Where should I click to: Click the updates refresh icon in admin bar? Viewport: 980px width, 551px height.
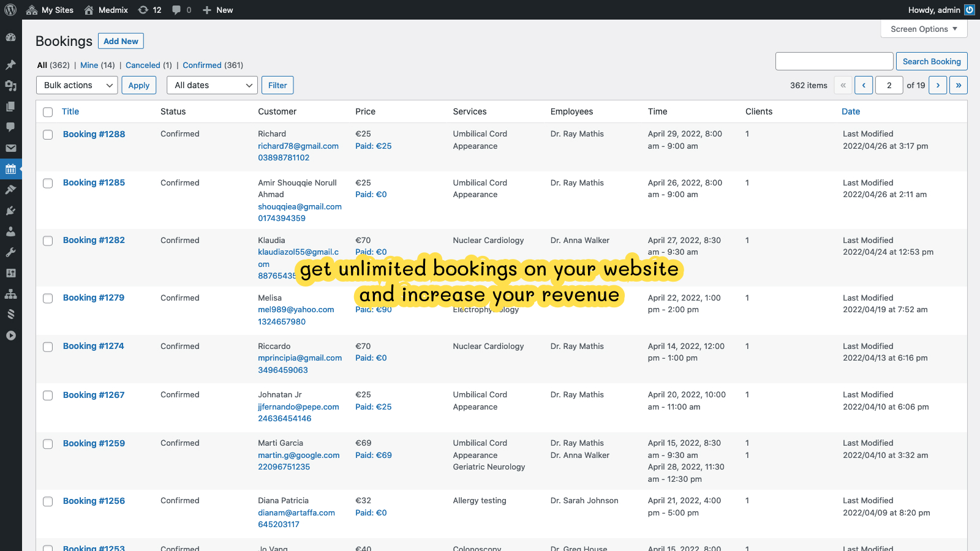coord(143,10)
